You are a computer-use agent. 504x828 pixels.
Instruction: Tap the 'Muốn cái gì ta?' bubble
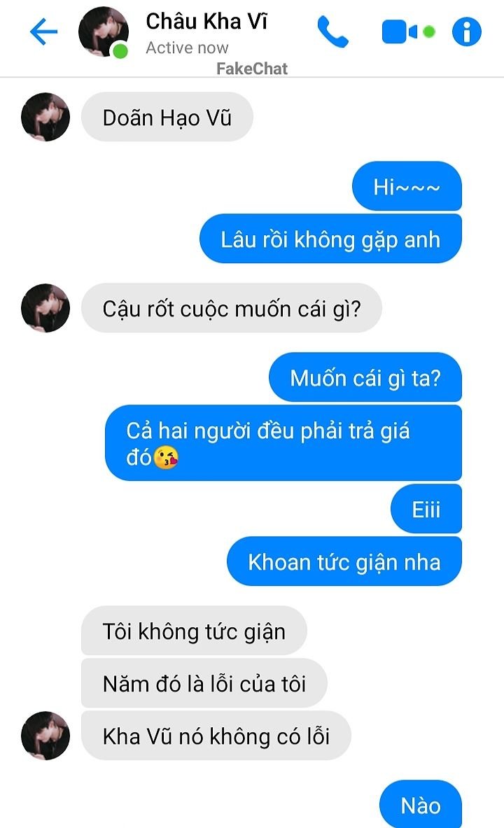tap(365, 377)
